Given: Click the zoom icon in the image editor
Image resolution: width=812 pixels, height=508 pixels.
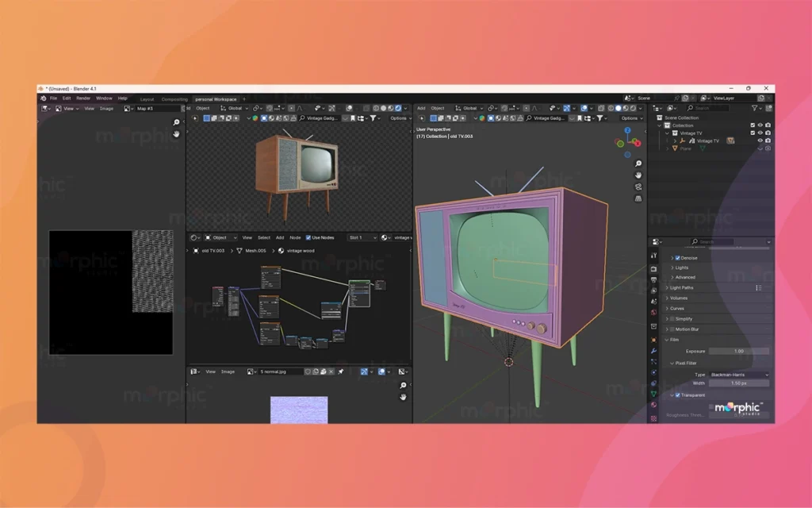Looking at the screenshot, I should 176,123.
